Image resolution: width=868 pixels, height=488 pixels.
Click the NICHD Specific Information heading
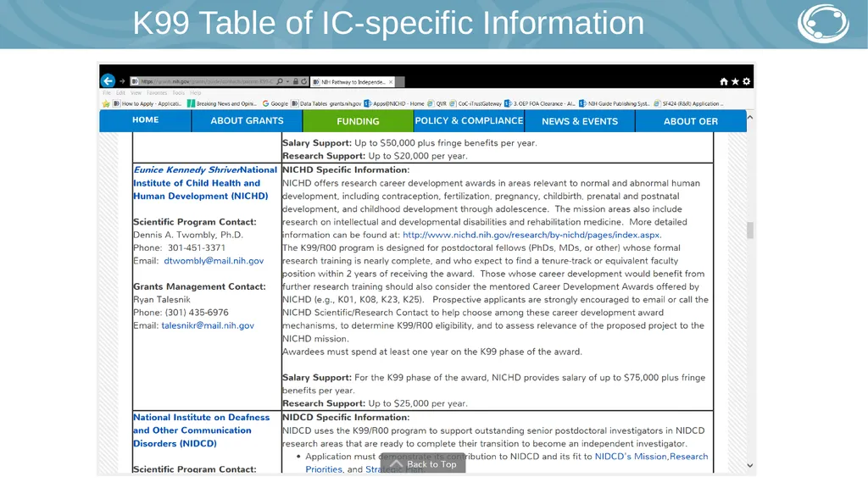[x=346, y=169]
